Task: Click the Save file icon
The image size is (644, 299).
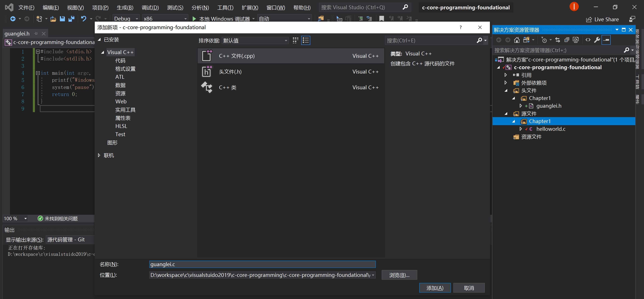Action: tap(62, 19)
